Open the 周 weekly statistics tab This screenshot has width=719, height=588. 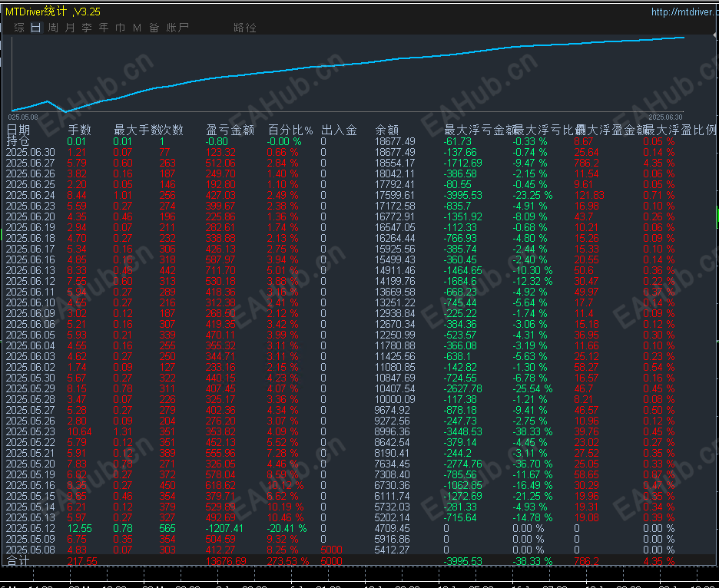53,28
